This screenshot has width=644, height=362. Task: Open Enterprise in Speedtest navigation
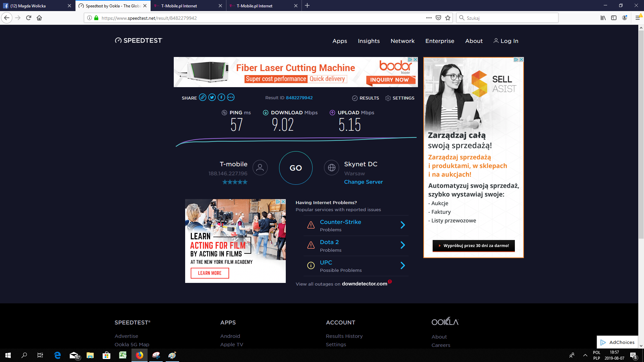[440, 41]
